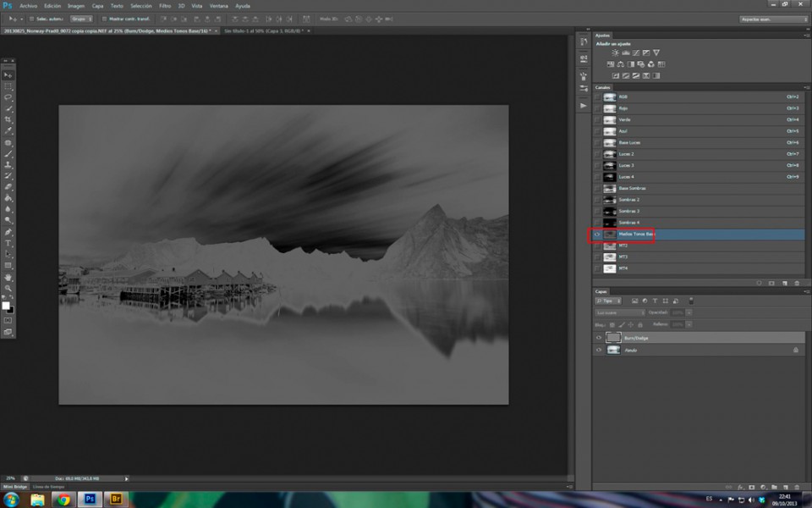Select the Horizontal Type tool

(8, 244)
